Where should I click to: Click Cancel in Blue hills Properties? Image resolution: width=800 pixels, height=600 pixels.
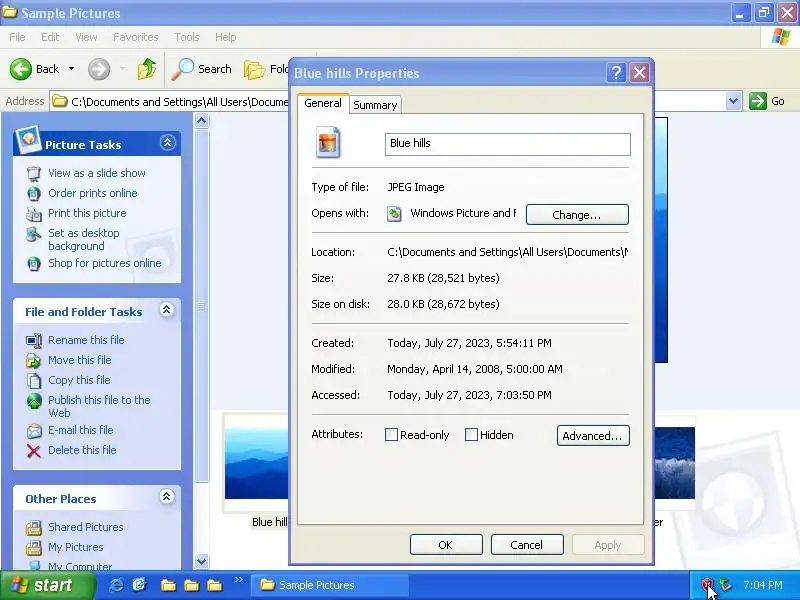pos(527,545)
